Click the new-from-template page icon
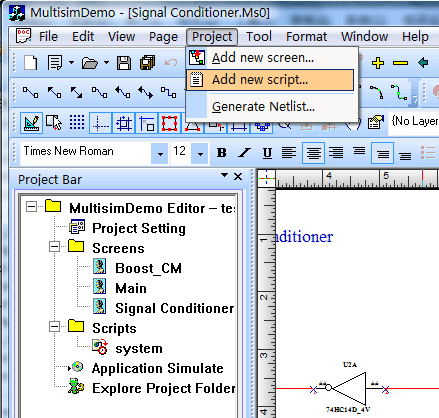The height and width of the screenshot is (418, 439). [55, 63]
